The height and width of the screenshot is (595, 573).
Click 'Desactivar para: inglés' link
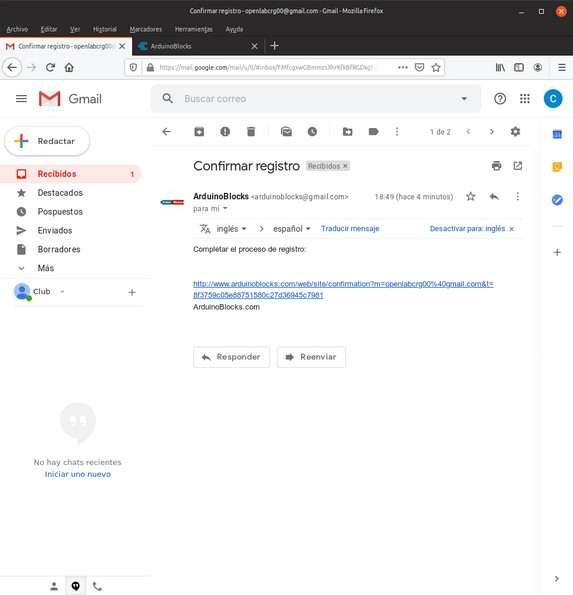click(467, 229)
